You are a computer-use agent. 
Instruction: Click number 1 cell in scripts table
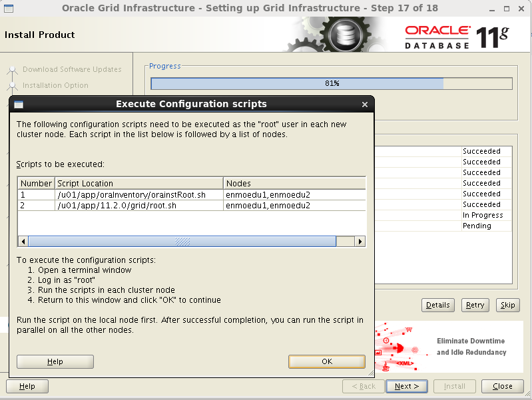(36, 195)
